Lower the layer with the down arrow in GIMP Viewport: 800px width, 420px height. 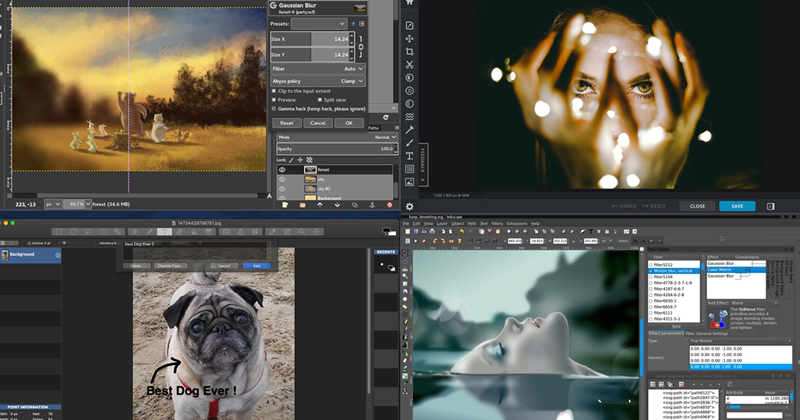tap(337, 205)
